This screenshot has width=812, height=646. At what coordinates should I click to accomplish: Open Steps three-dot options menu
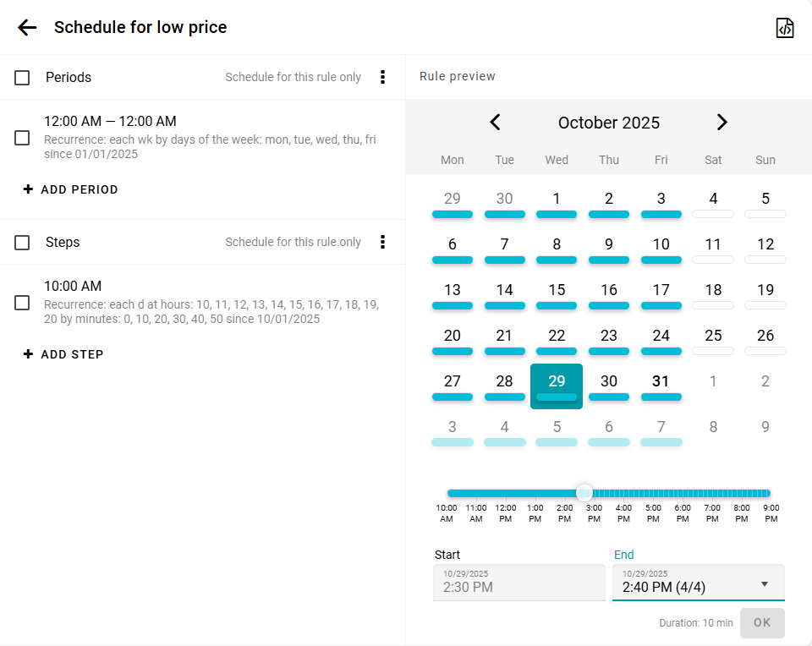coord(382,242)
